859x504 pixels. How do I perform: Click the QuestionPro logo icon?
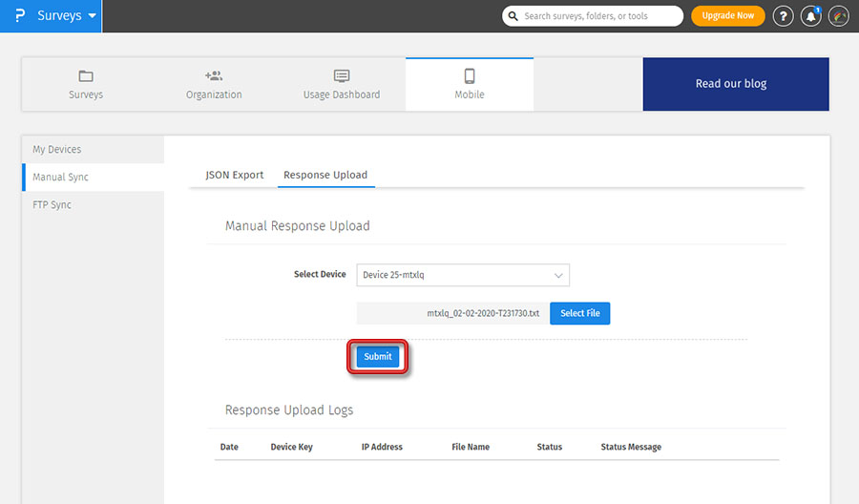pyautogui.click(x=19, y=16)
